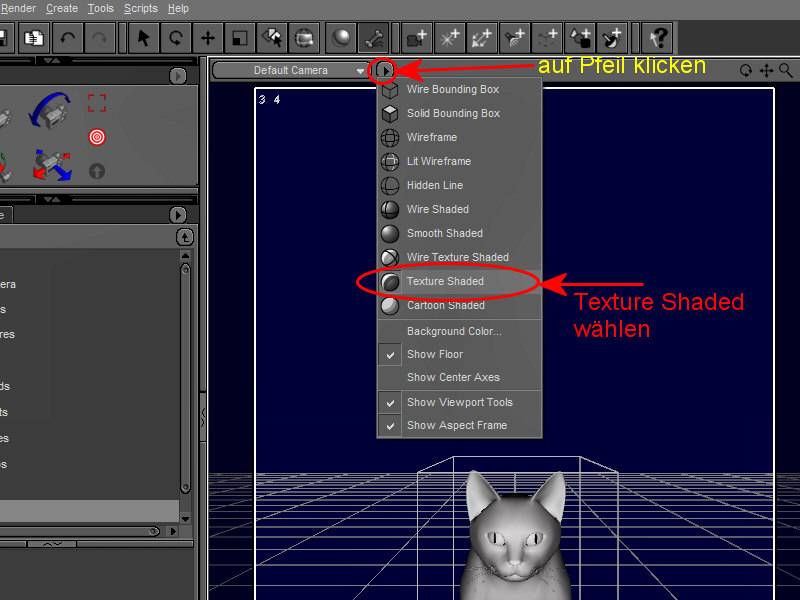Image resolution: width=800 pixels, height=600 pixels.
Task: Click the red bullseye aim icon
Action: pyautogui.click(x=97, y=137)
